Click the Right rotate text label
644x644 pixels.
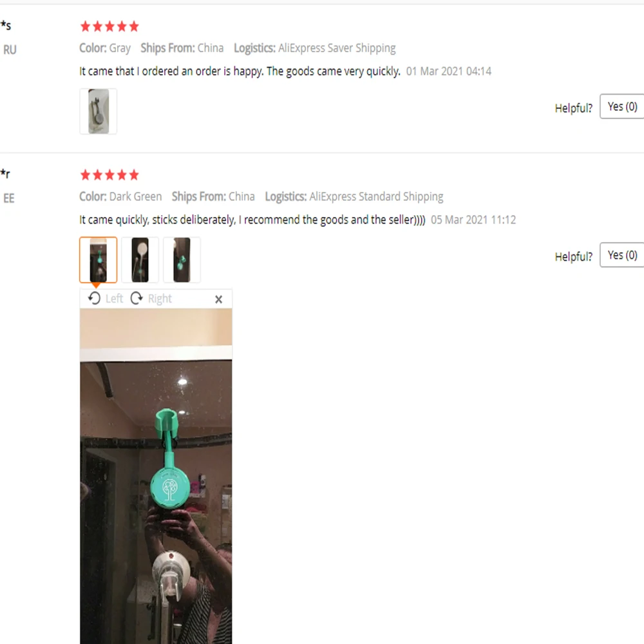[x=160, y=299]
